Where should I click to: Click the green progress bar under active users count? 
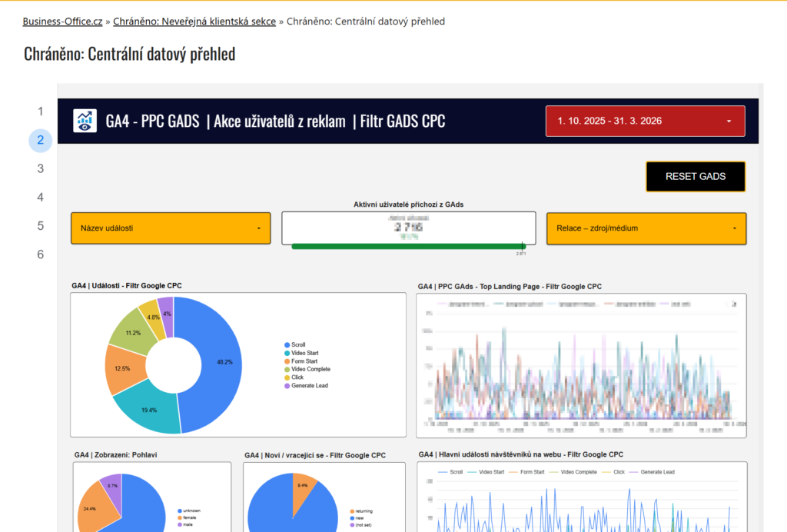pos(407,246)
